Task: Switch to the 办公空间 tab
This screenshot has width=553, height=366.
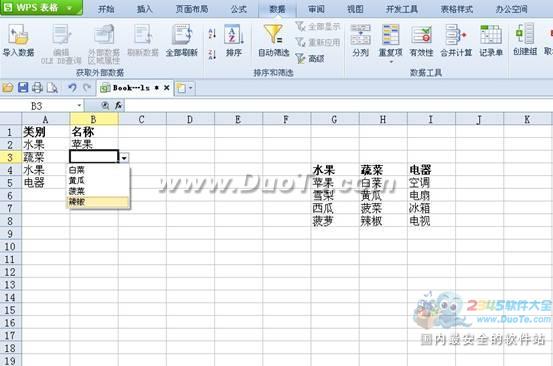Action: (511, 9)
